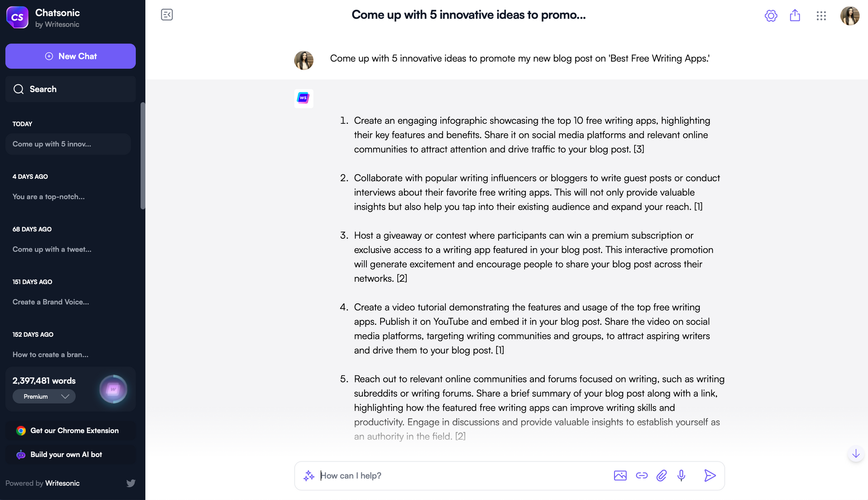868x500 pixels.
Task: Open the settings gear icon
Action: click(771, 15)
